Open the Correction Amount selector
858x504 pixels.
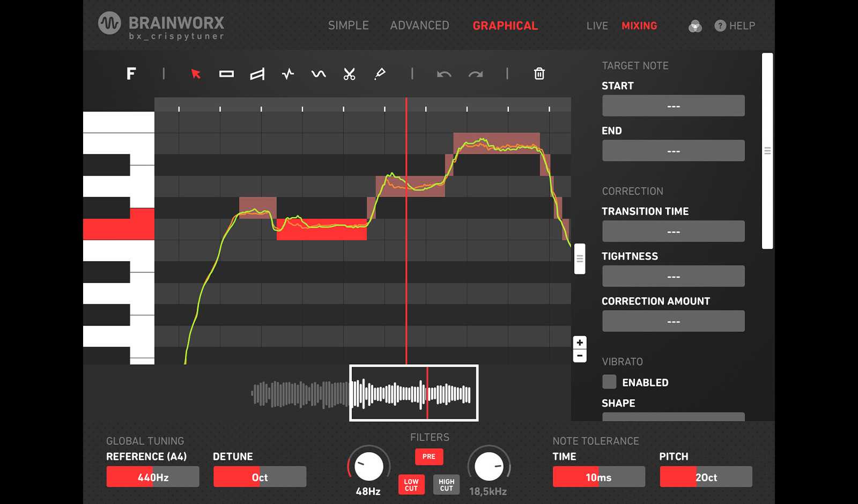click(x=673, y=321)
